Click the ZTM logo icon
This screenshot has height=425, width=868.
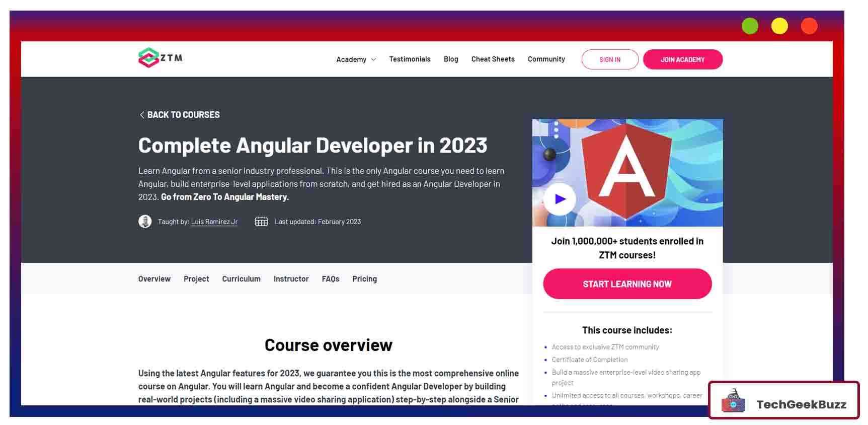148,58
